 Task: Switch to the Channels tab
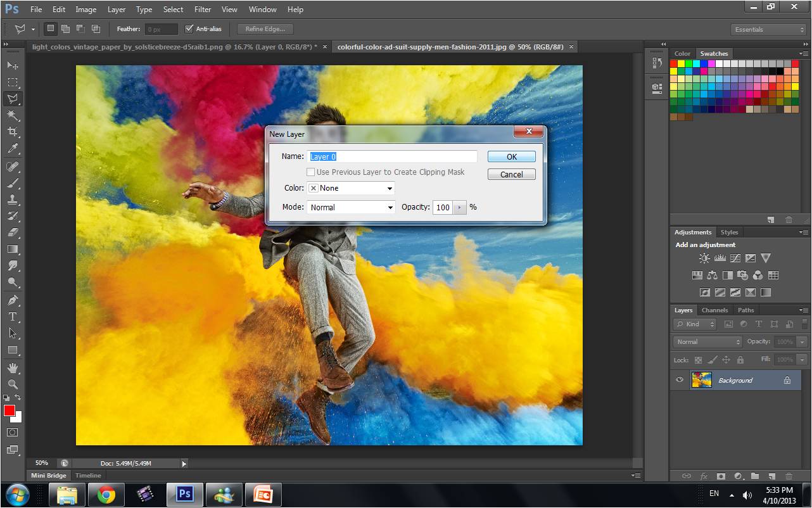[714, 310]
